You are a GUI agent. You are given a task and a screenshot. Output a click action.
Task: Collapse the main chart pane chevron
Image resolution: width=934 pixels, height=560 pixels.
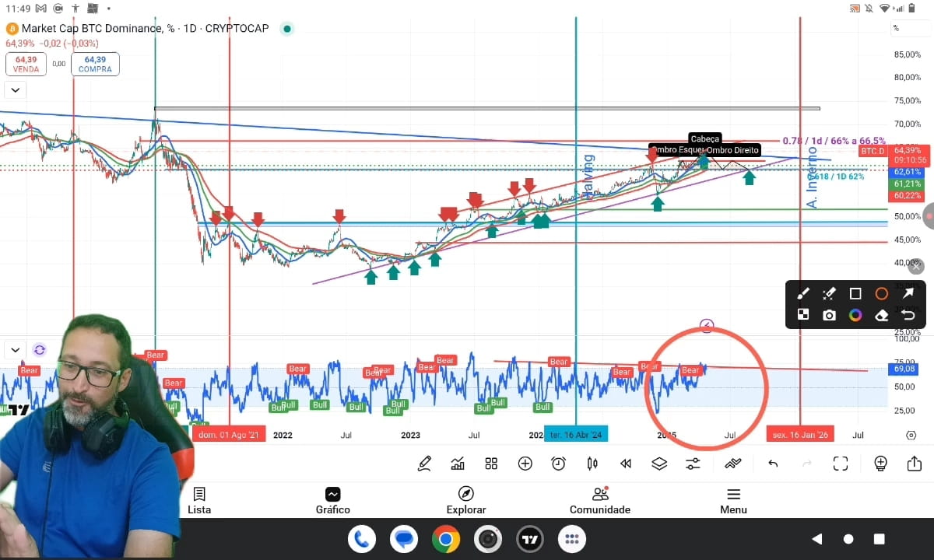(15, 89)
